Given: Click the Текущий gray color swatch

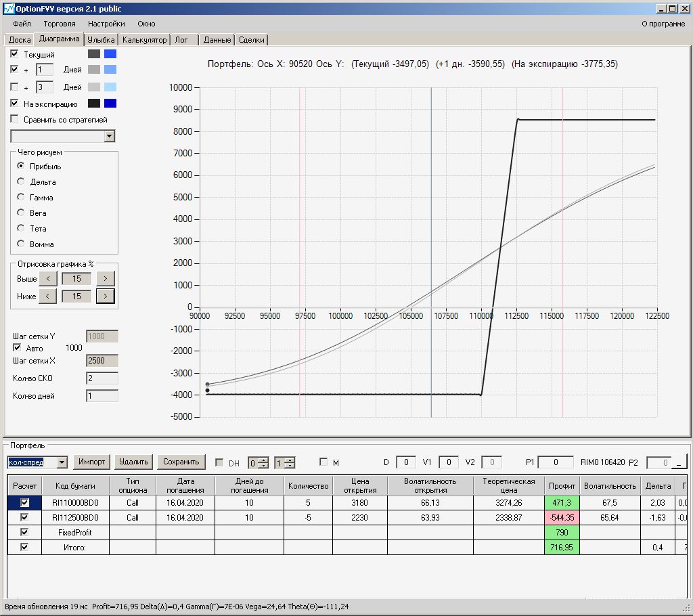Looking at the screenshot, I should pyautogui.click(x=93, y=54).
